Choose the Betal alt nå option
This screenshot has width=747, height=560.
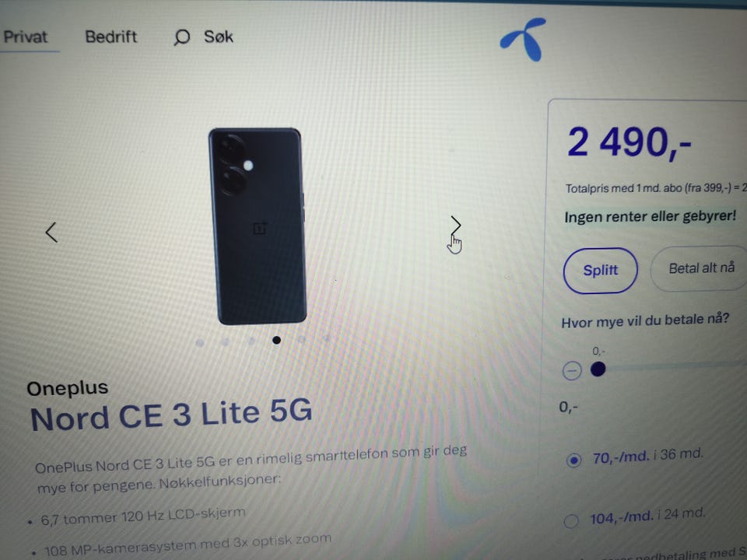click(700, 268)
